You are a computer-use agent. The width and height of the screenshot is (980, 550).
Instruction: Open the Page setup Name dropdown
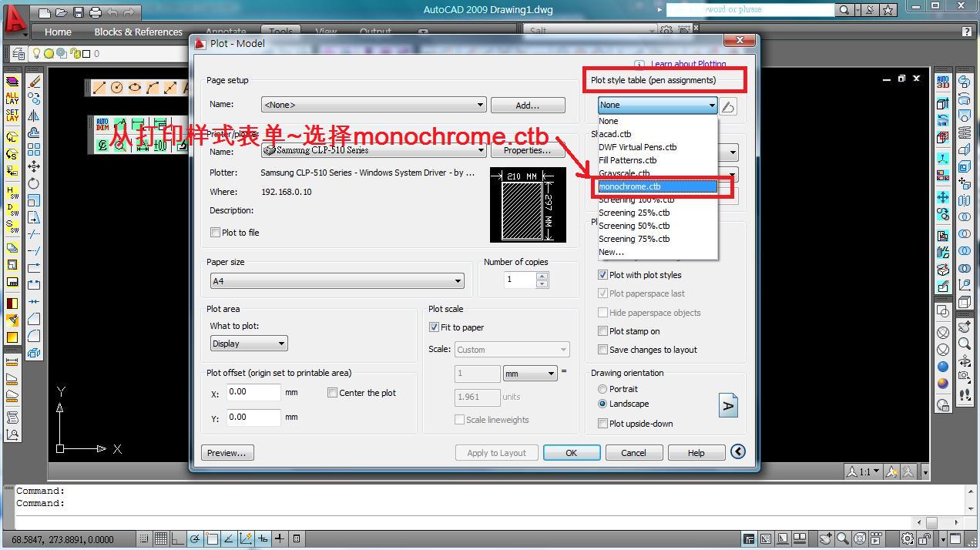(374, 105)
